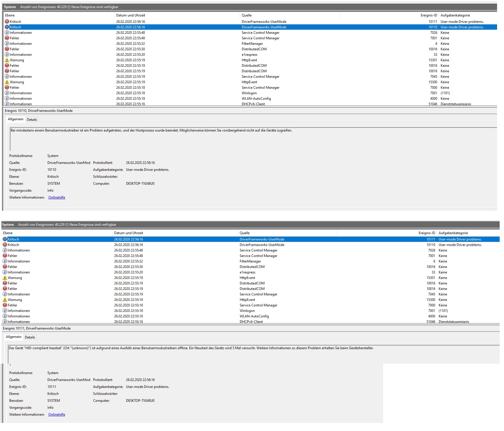Click info icon of Winlogon row, upper list
Image resolution: width=504 pixels, height=431 pixels.
[7, 93]
